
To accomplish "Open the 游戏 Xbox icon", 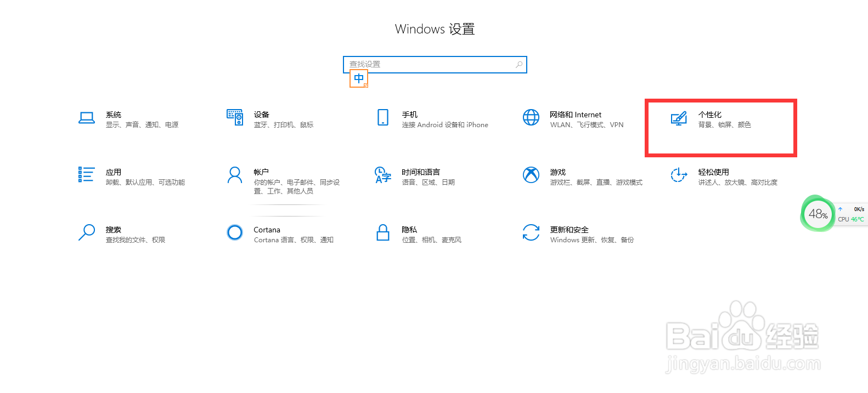I will 531,175.
